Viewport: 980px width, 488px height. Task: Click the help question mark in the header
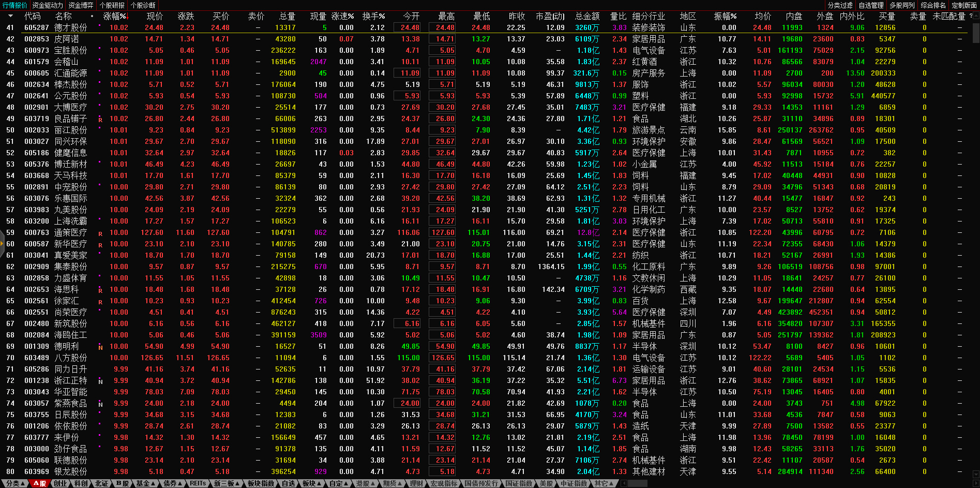point(970,16)
